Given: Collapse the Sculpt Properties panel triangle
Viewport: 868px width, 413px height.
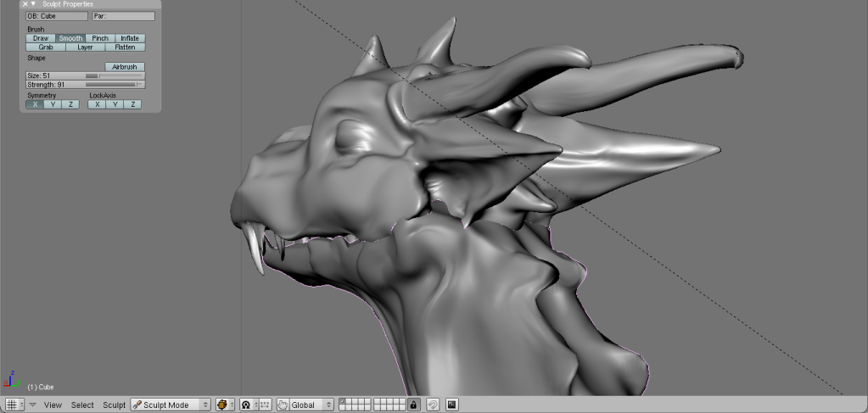Looking at the screenshot, I should [x=33, y=4].
